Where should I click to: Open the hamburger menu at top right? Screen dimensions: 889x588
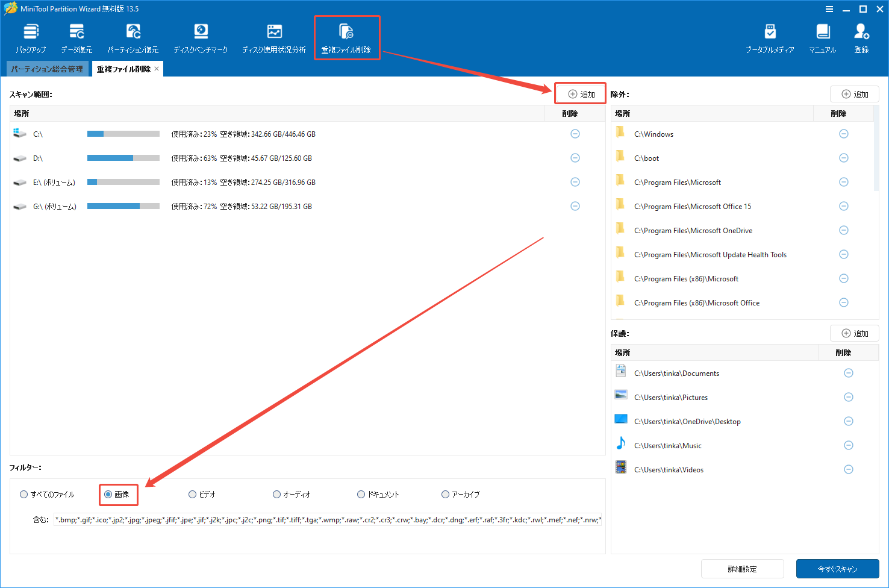pos(829,8)
